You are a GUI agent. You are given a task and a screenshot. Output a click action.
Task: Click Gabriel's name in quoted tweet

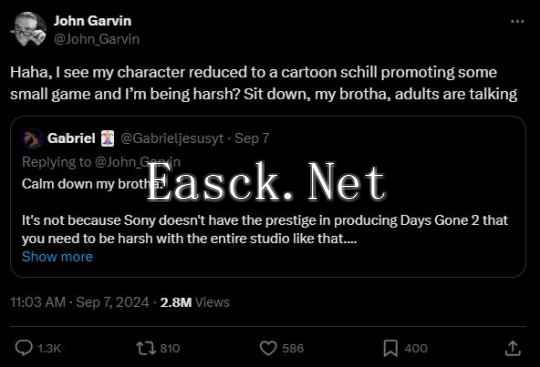[x=71, y=138]
